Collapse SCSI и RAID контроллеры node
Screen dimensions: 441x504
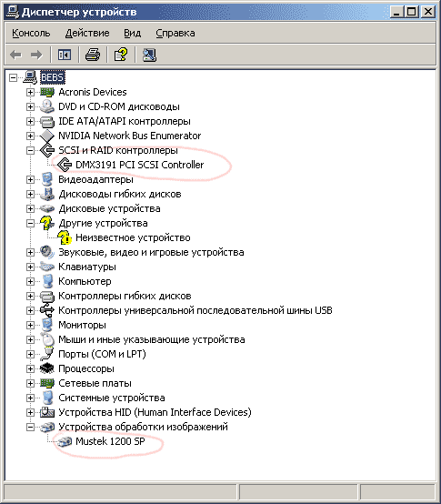(30, 150)
